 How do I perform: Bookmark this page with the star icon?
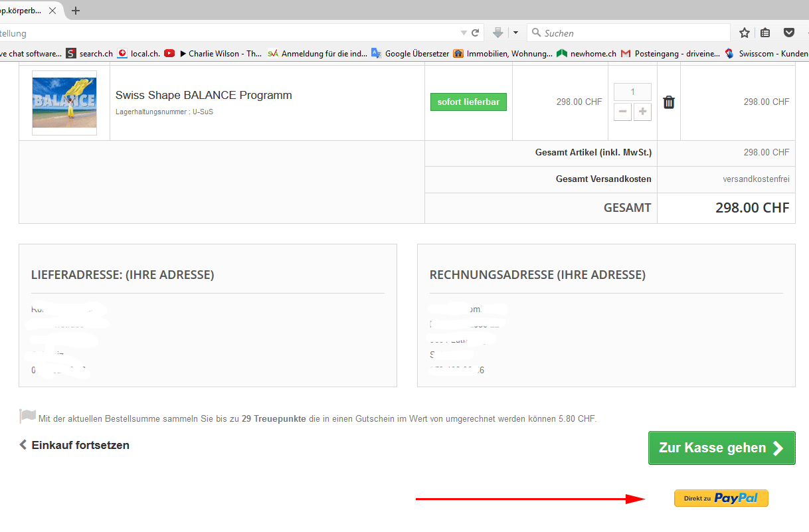[x=745, y=33]
